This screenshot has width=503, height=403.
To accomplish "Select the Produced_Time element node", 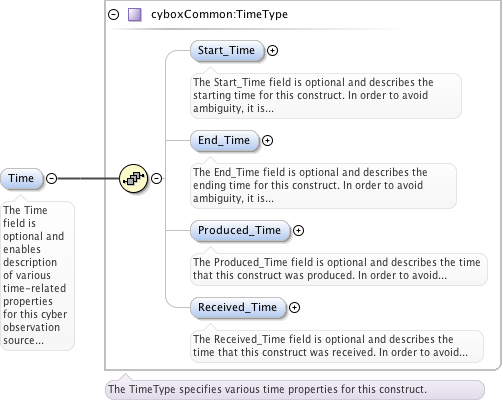I will (x=240, y=230).
